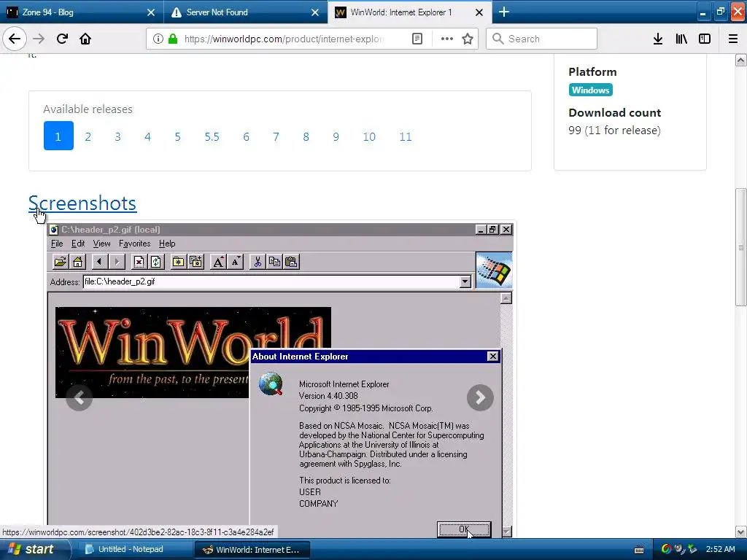Open release 10 link

point(369,136)
